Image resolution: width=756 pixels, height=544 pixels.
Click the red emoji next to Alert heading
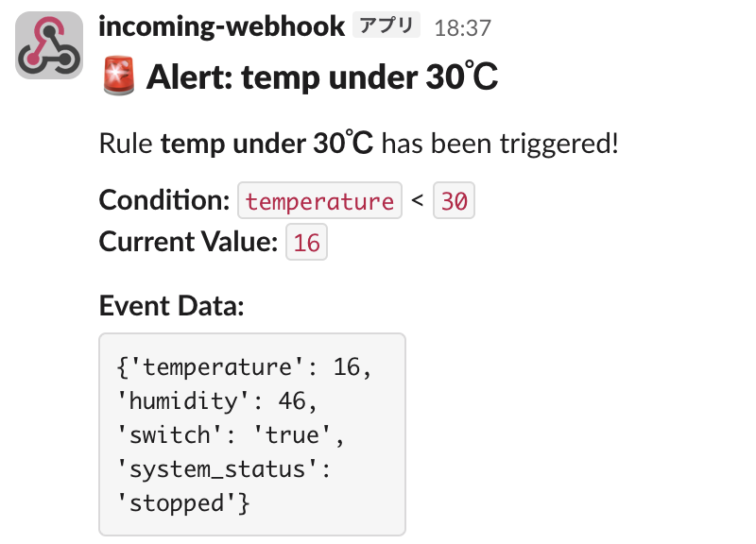pyautogui.click(x=115, y=76)
